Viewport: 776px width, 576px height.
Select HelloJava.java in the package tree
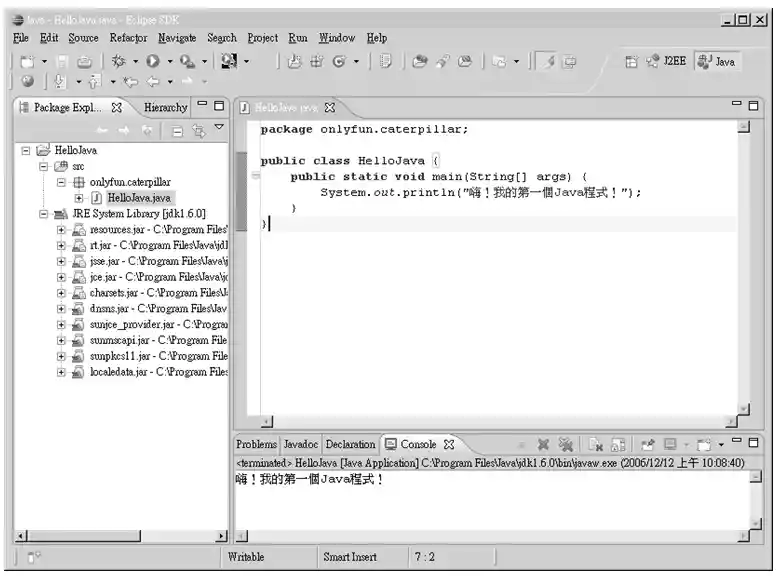point(139,198)
